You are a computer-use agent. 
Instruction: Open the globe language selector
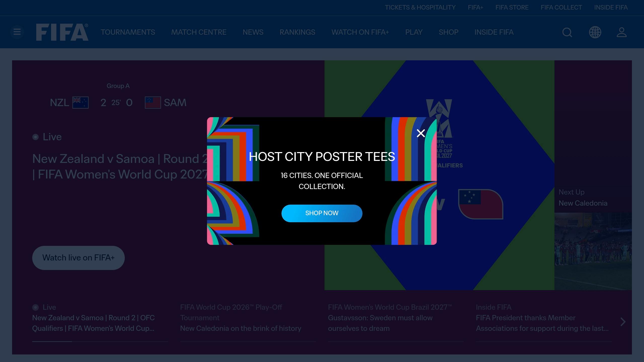click(595, 32)
